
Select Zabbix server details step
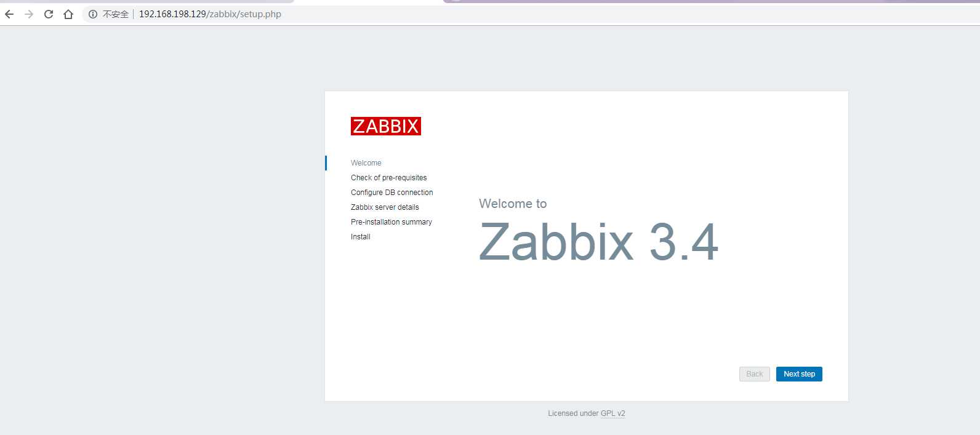[385, 207]
